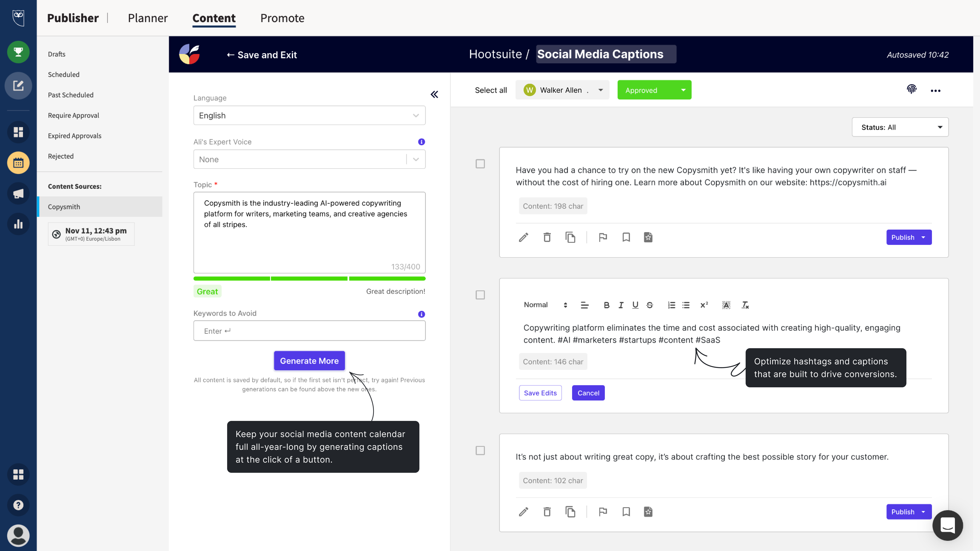Image resolution: width=980 pixels, height=551 pixels.
Task: Click the flag icon on first caption
Action: click(x=603, y=237)
